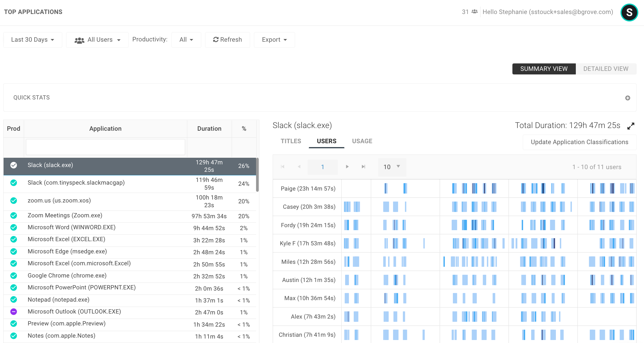Click productive icon for Microsoft Excel (EXCEL.EXE)
The width and height of the screenshot is (644, 343).
(x=14, y=239)
